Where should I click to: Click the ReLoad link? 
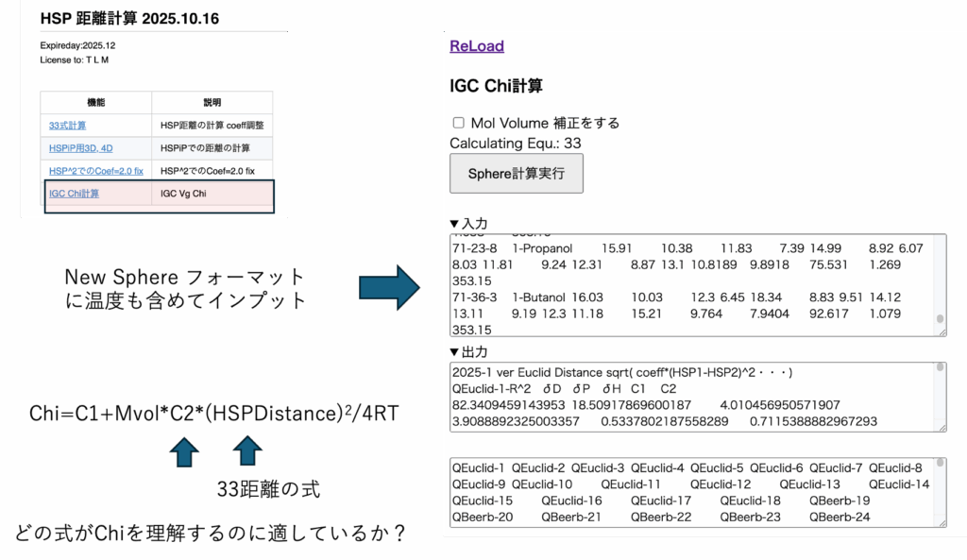pos(476,46)
